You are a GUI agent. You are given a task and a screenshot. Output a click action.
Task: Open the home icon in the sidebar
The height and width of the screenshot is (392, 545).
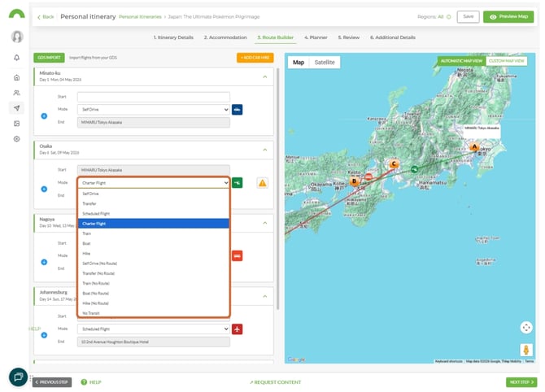pos(17,77)
